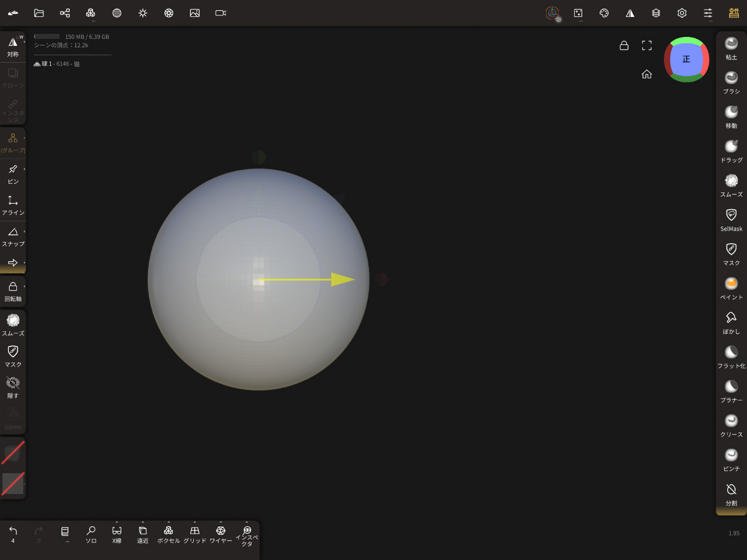Open the camera settings menu
Viewport: 747px width, 560px height.
221,13
